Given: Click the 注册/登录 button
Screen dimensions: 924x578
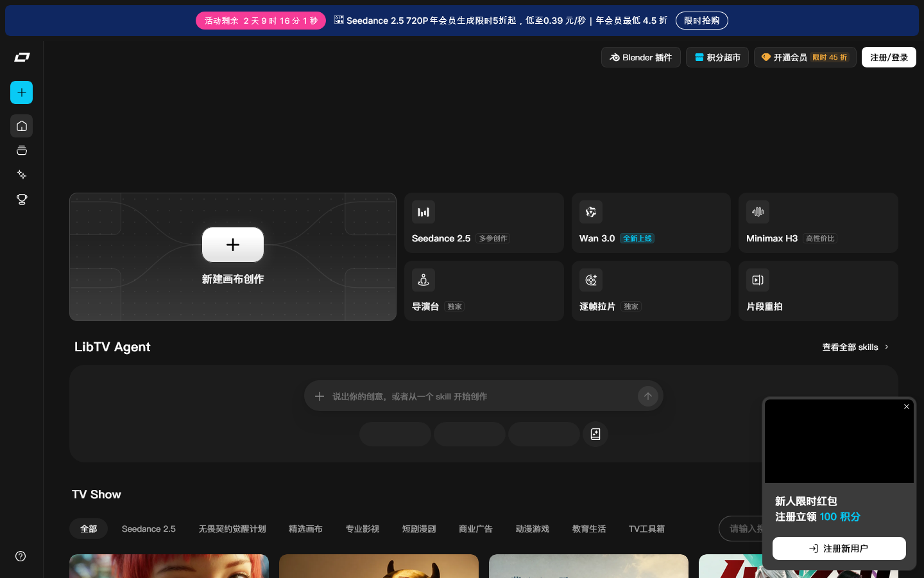Looking at the screenshot, I should (889, 57).
